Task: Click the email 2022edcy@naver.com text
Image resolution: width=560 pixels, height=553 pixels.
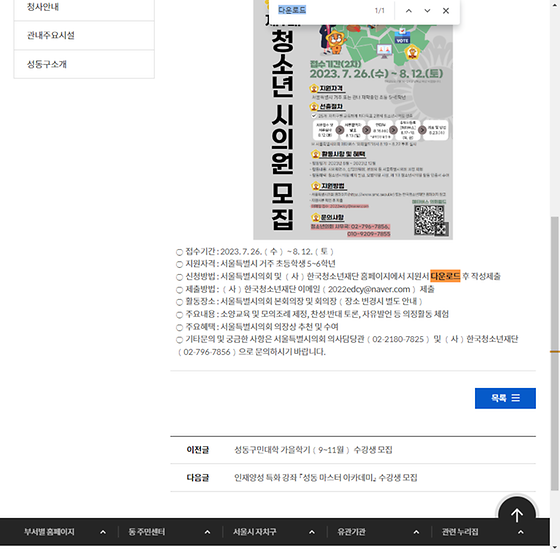Action: 369,289
